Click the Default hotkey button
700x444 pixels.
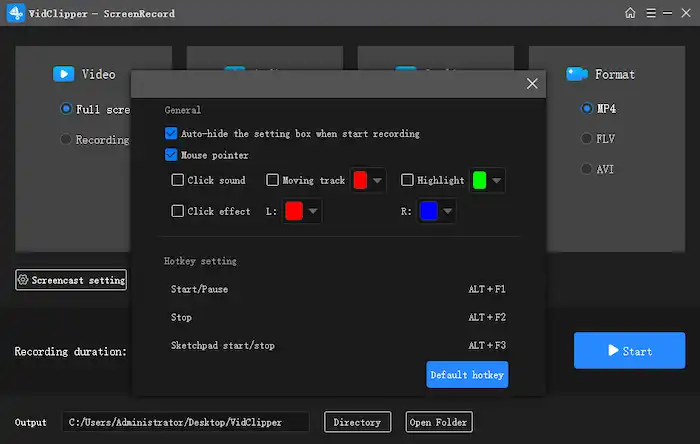[467, 374]
